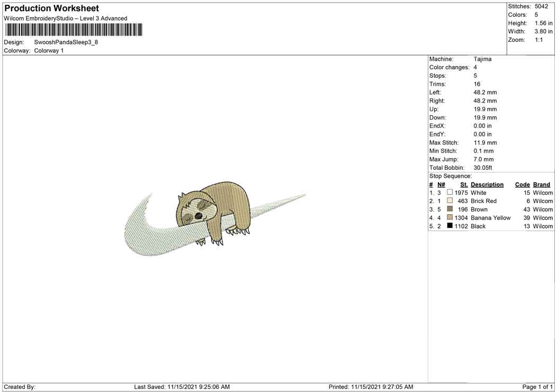Select the "Color changes:" label
557x392 pixels.
pyautogui.click(x=450, y=68)
